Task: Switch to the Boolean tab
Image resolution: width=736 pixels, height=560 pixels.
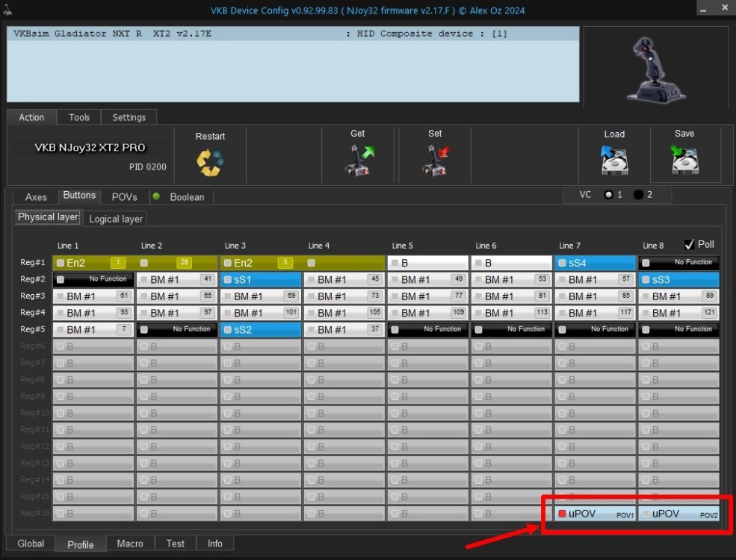Action: [x=187, y=197]
